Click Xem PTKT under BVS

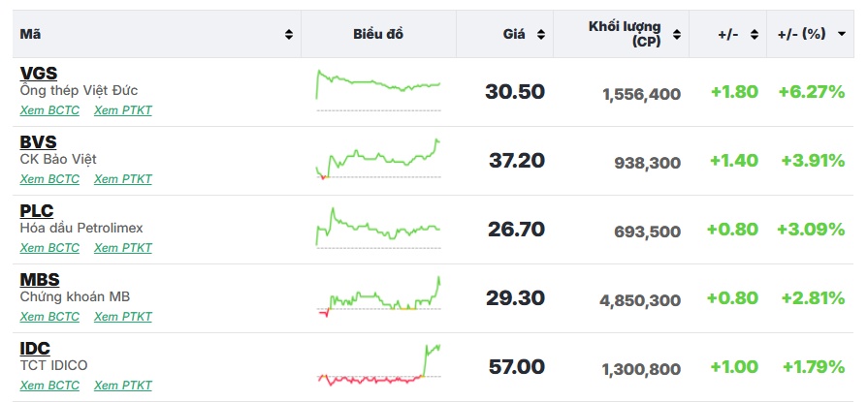123,179
